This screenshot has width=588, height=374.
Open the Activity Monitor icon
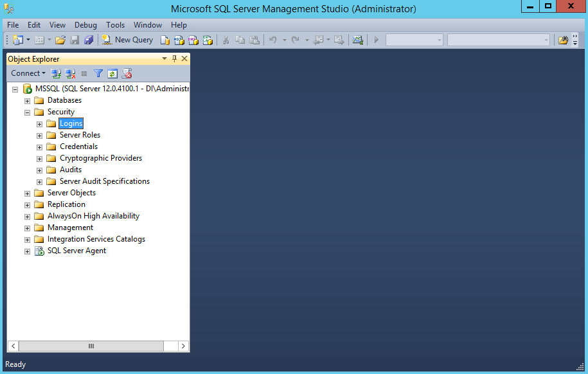(x=357, y=40)
